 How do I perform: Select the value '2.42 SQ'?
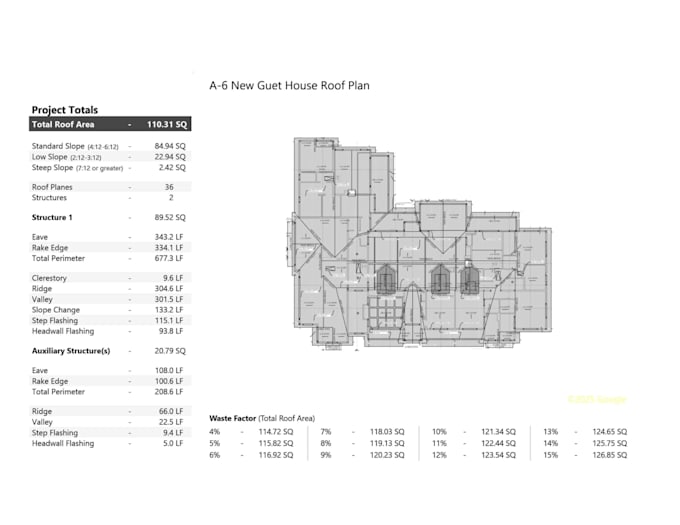click(x=172, y=167)
